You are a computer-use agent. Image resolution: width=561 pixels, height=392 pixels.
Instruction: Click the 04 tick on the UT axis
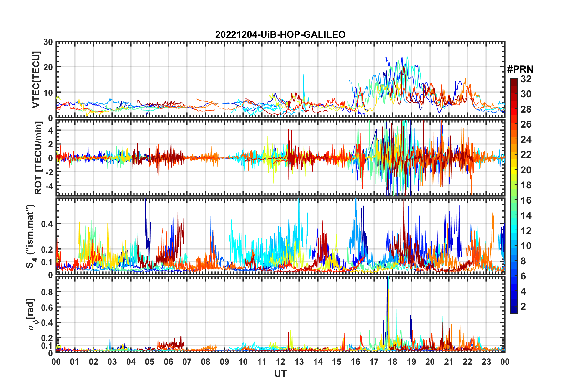[x=131, y=362]
